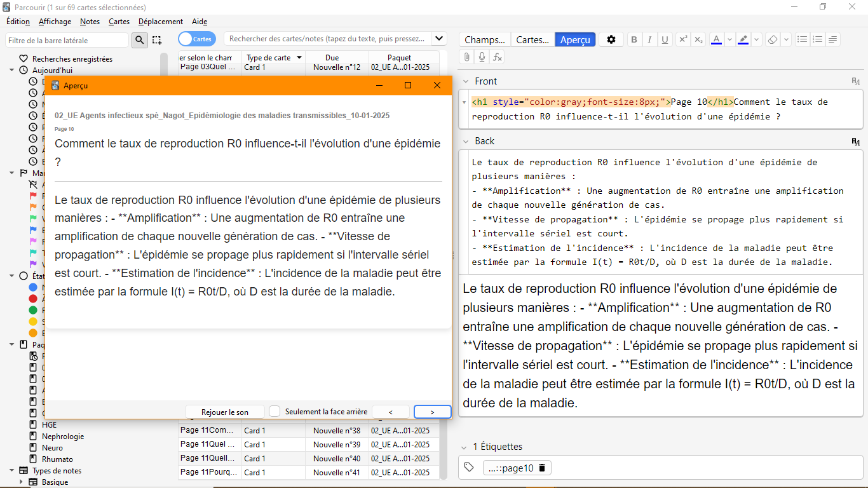This screenshot has width=868, height=488.
Task: Click the 'Rejouer le son' button
Action: pyautogui.click(x=225, y=412)
